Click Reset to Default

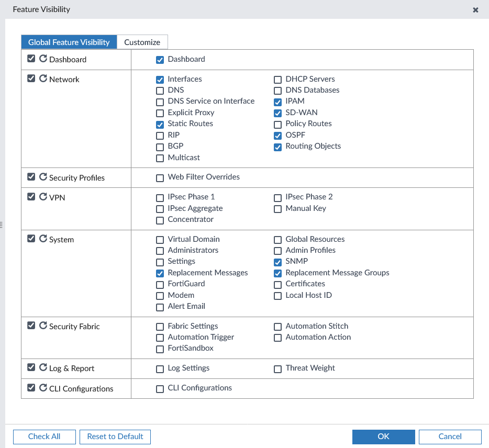[x=115, y=436]
